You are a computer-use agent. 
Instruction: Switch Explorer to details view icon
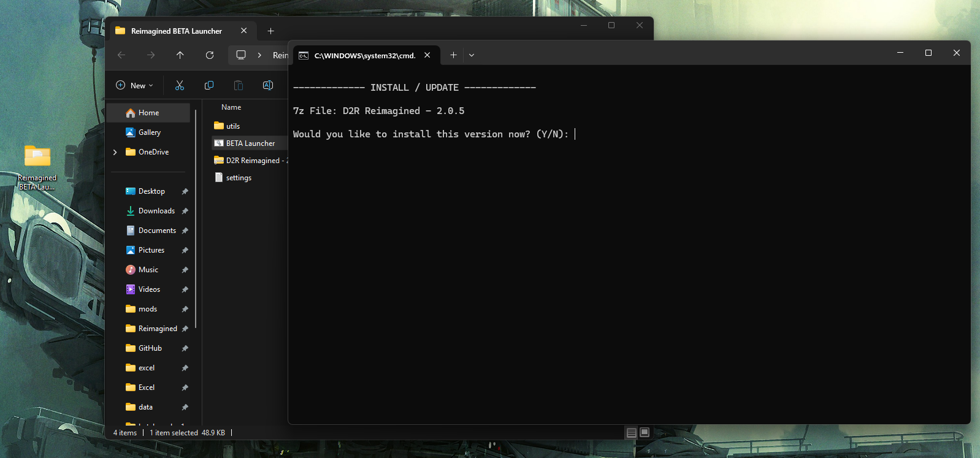631,433
